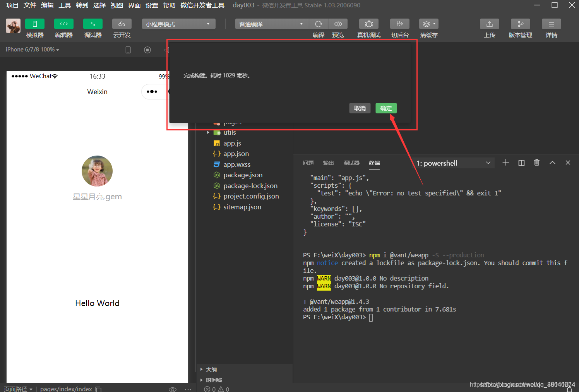Click the 星星月亮.gem nickname
Image resolution: width=579 pixels, height=392 pixels.
click(x=97, y=197)
